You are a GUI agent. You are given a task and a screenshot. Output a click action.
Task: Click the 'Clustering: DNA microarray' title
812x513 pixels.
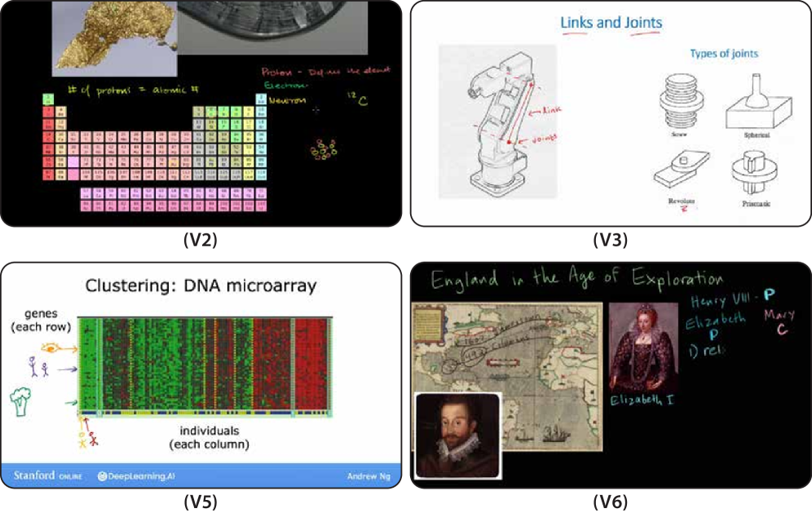(201, 285)
